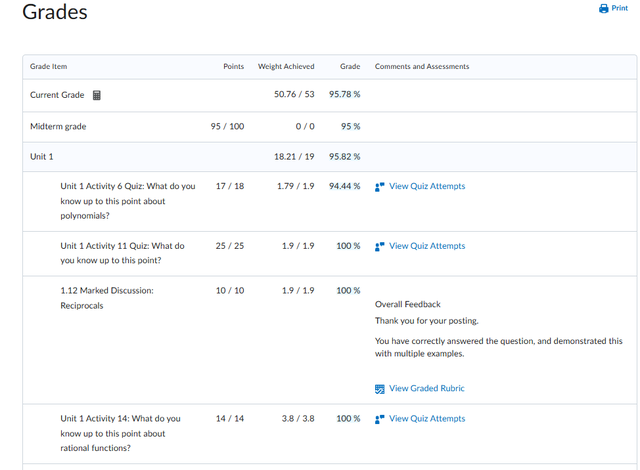
Task: Select the 25 / 25 points value
Action: click(230, 246)
